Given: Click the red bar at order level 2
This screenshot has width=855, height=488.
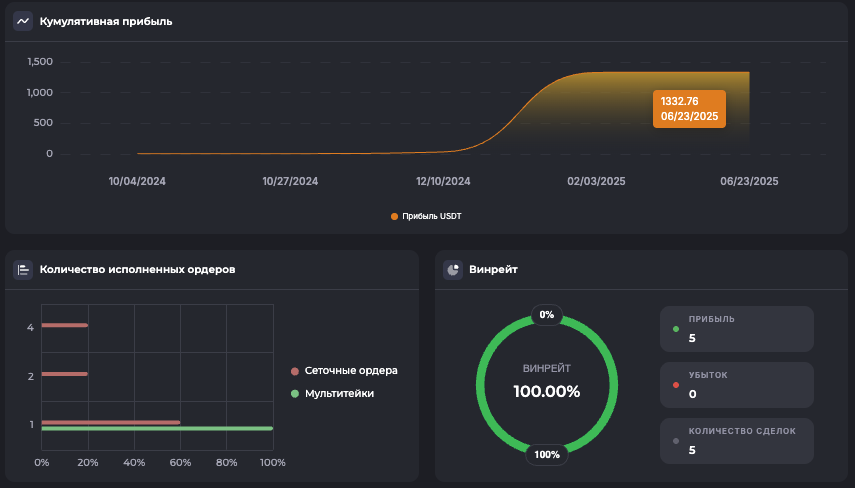Looking at the screenshot, I should pos(65,374).
